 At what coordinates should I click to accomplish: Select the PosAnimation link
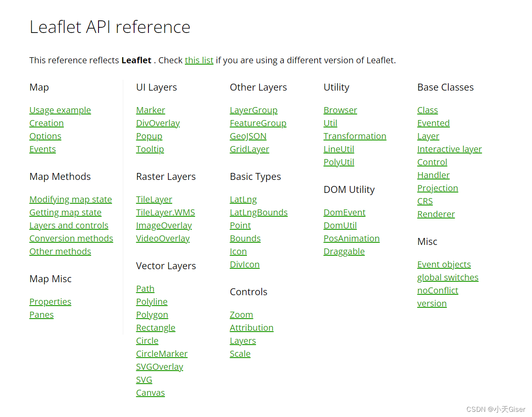pos(351,238)
